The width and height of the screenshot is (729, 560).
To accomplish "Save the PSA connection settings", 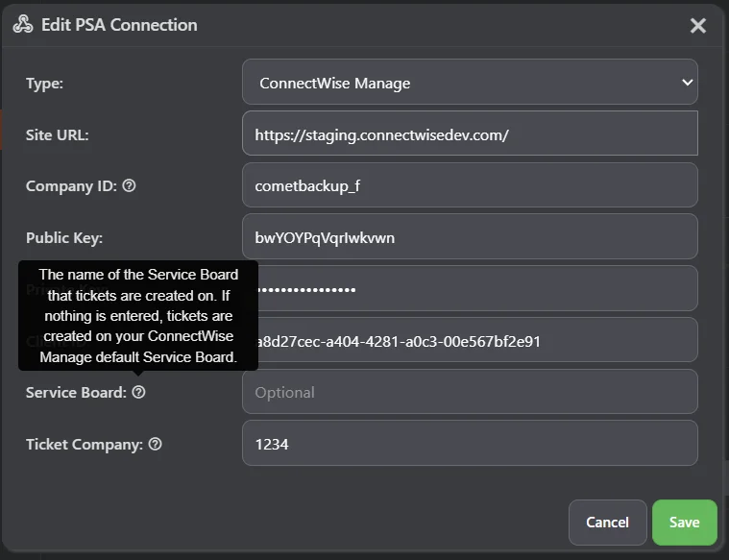I will [685, 523].
